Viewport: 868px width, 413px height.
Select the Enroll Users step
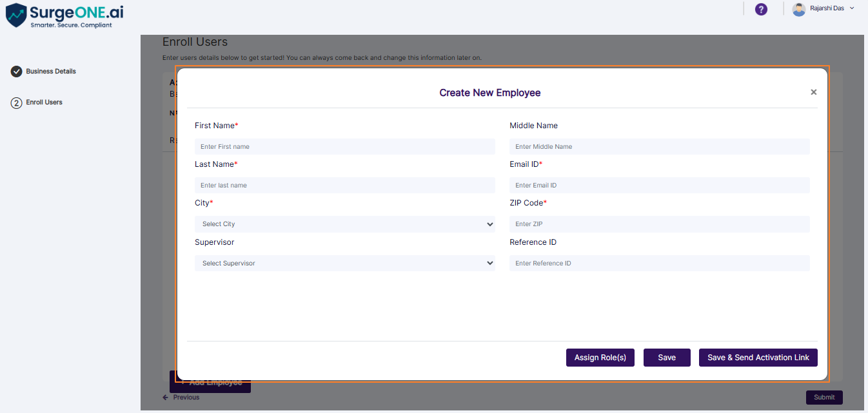coord(43,102)
